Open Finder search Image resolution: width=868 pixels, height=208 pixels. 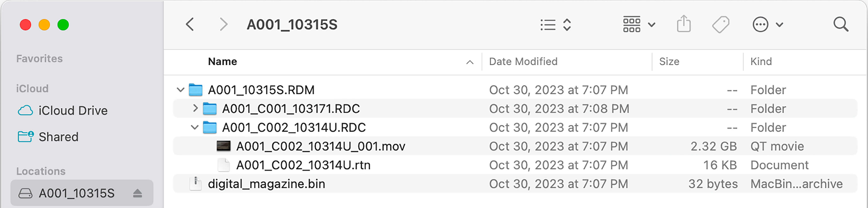(x=841, y=24)
